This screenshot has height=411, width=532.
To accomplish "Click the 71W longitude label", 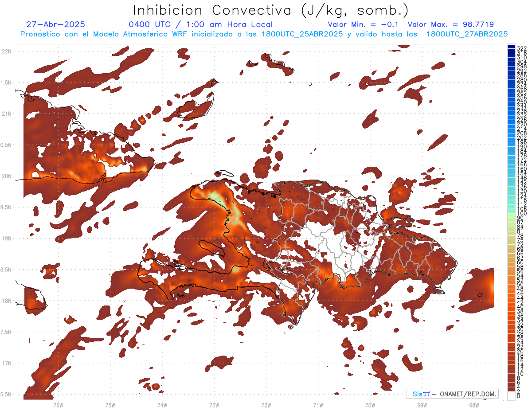I will click(318, 405).
